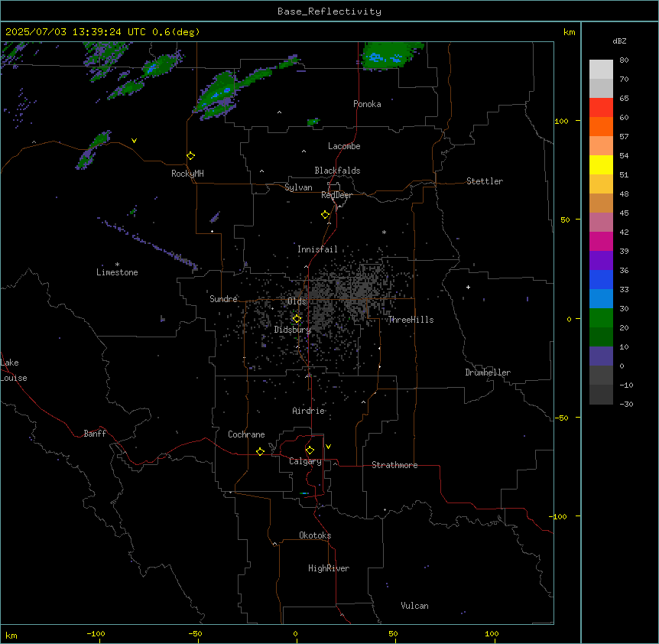This screenshot has height=644, width=659.
Task: Click the Sundre label
Action: pyautogui.click(x=223, y=299)
